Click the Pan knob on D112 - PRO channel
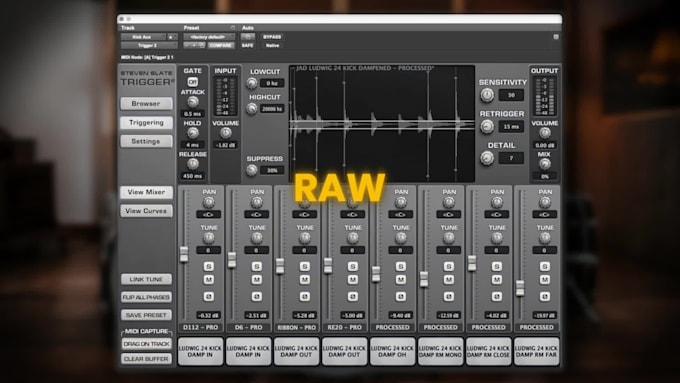This screenshot has height=383, width=680. tap(209, 202)
